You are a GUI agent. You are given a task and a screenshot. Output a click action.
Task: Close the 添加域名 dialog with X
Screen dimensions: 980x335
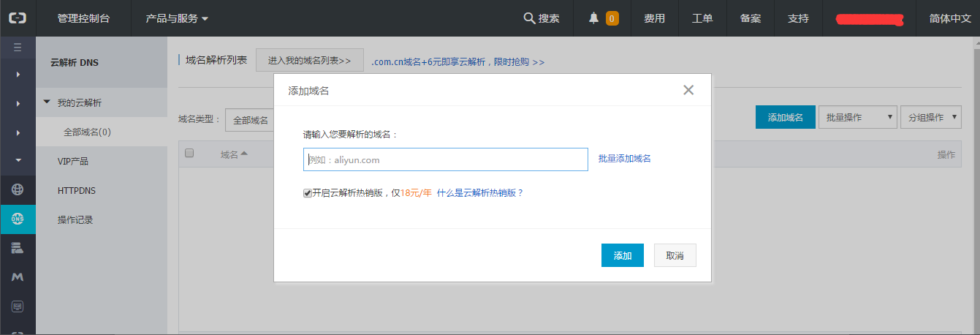coord(688,90)
